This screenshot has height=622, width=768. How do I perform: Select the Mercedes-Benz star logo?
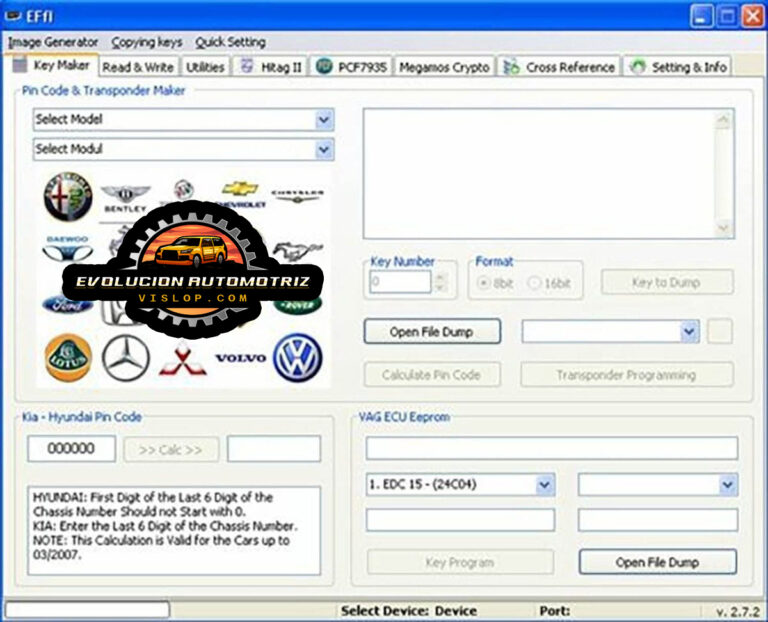(x=126, y=357)
